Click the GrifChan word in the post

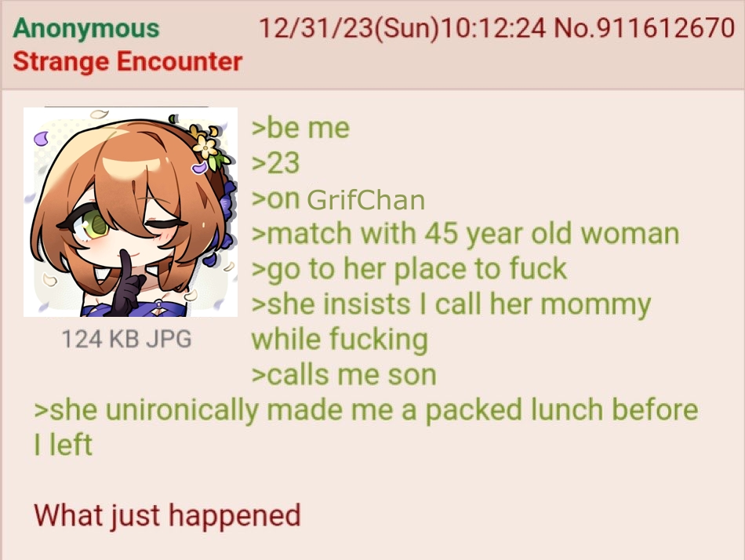[366, 200]
